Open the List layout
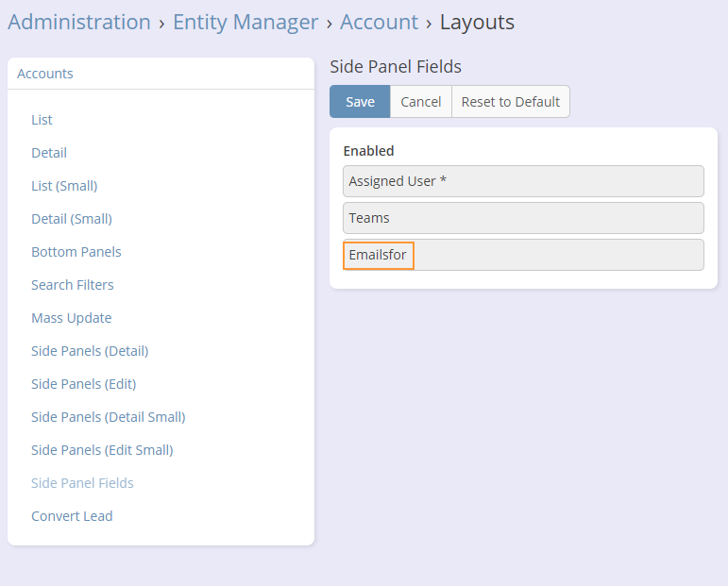 [42, 120]
